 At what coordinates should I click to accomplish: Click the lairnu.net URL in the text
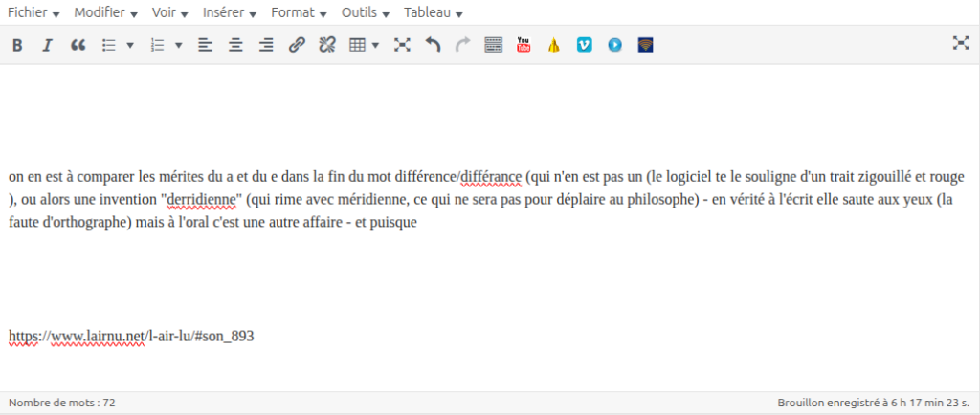pyautogui.click(x=131, y=337)
